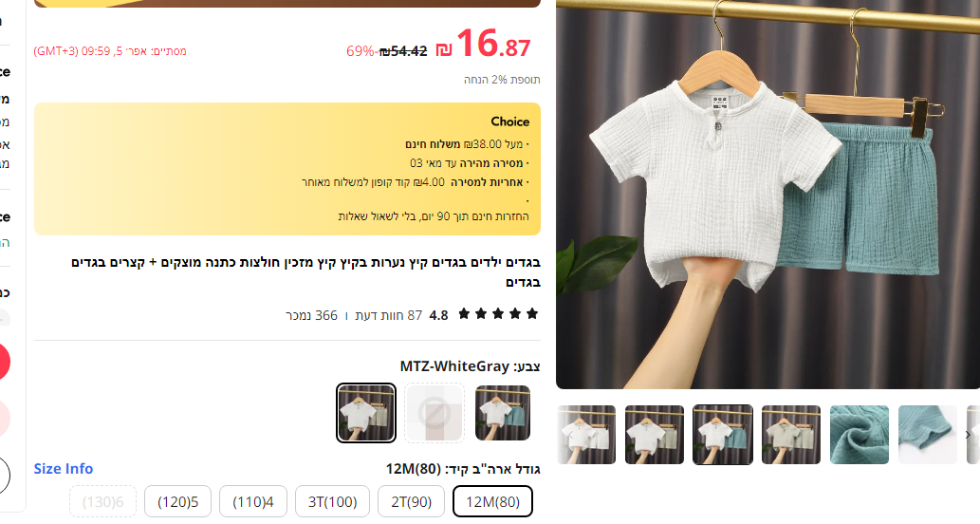Image resolution: width=980 pixels, height=524 pixels.
Task: Click the main product image
Action: pyautogui.click(x=768, y=195)
